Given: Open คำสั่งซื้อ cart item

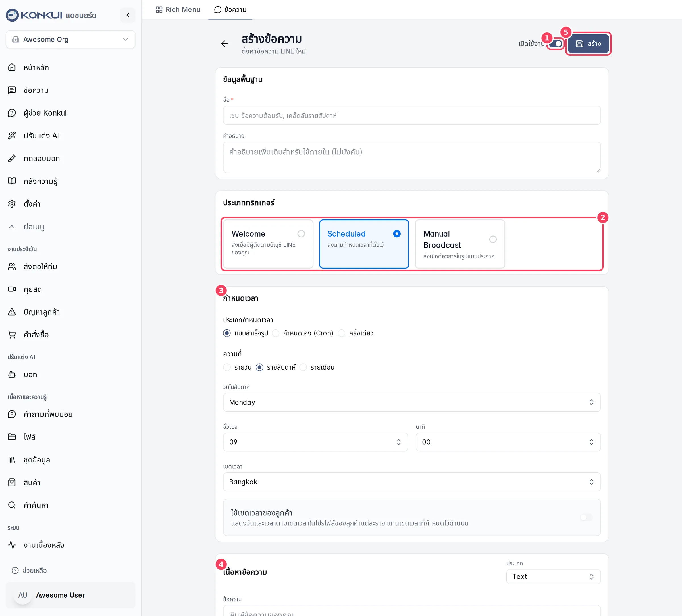Looking at the screenshot, I should click(x=70, y=334).
